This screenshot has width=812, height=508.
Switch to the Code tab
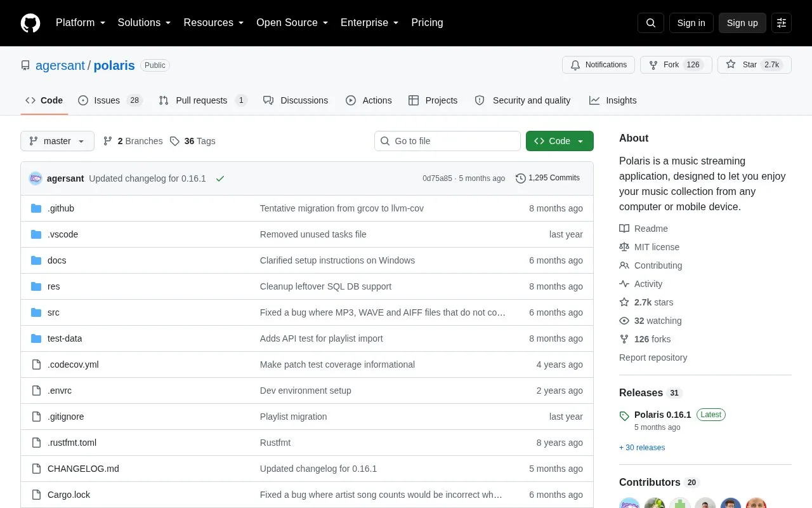[x=44, y=100]
